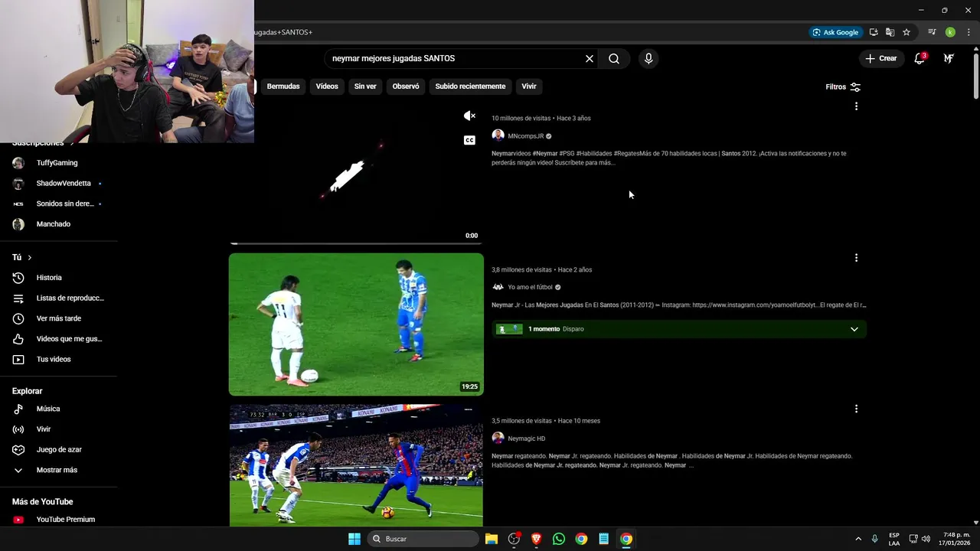Open the clock showing 7:48 p. m.
This screenshot has width=980, height=551.
pyautogui.click(x=956, y=539)
